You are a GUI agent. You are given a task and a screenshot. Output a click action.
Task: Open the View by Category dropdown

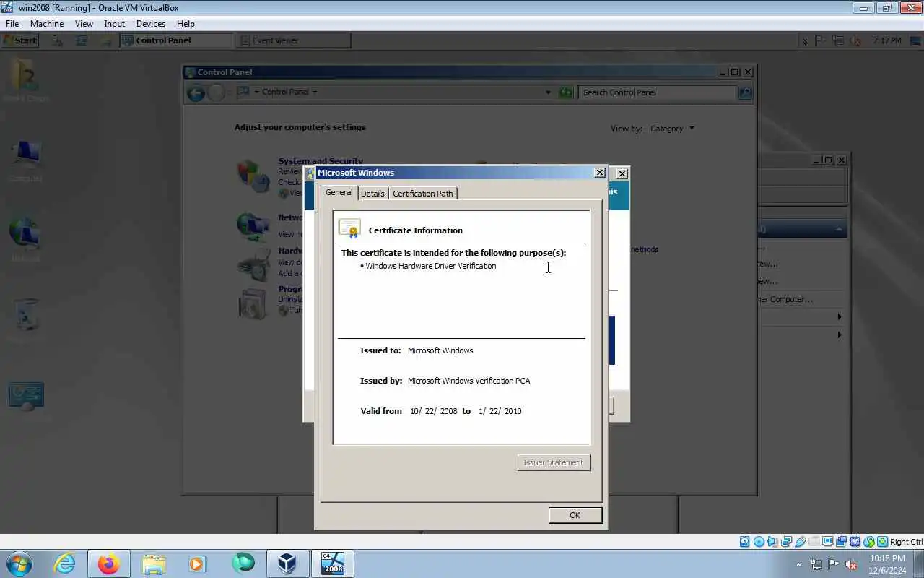672,129
